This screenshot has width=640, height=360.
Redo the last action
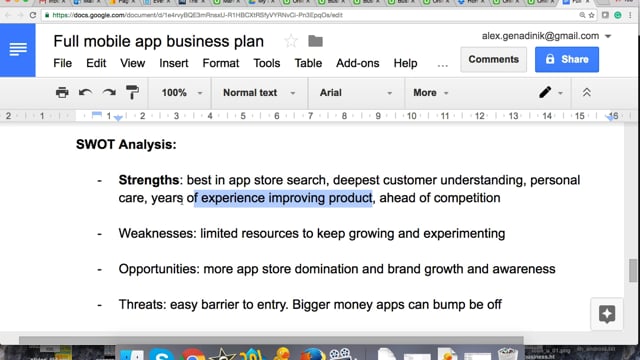point(109,93)
